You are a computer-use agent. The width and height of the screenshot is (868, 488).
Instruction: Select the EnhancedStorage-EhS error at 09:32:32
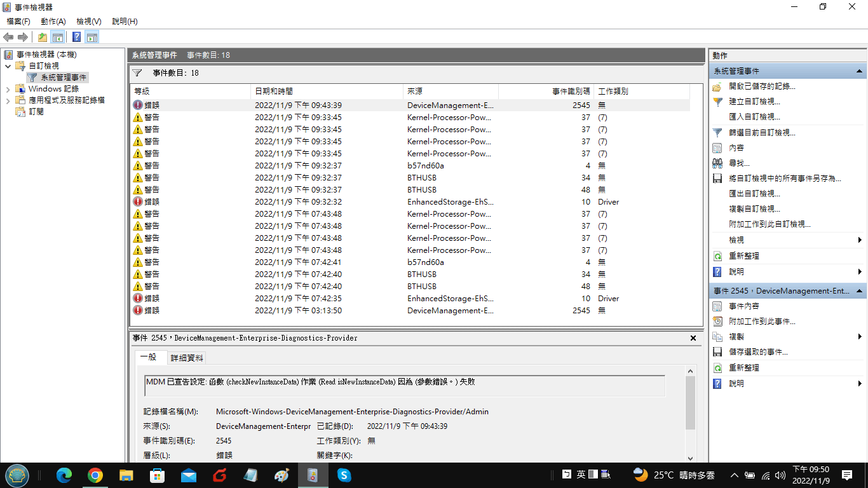[x=410, y=202]
